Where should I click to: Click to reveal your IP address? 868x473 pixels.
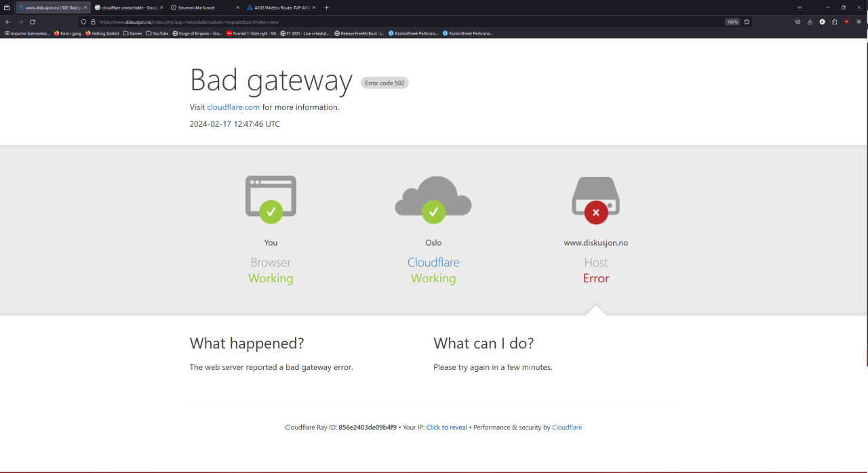click(447, 428)
